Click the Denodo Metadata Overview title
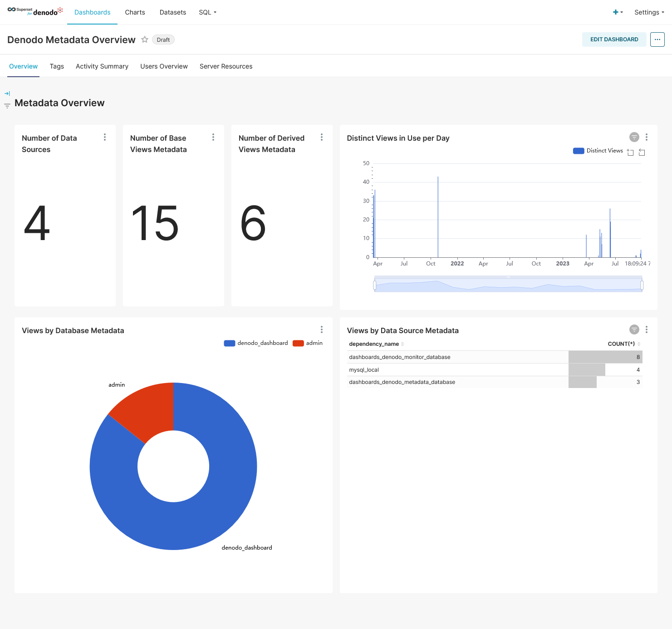The height and width of the screenshot is (629, 672). [71, 40]
